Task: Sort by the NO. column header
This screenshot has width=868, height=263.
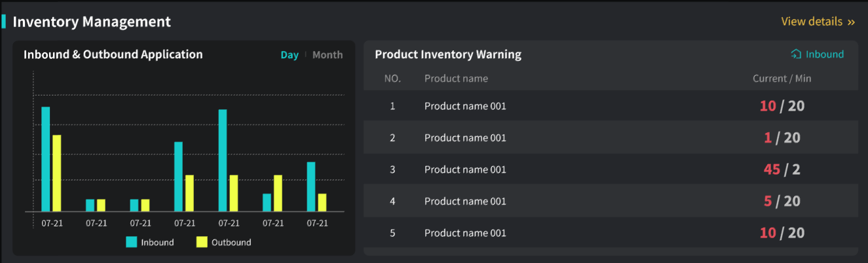Action: [x=392, y=79]
